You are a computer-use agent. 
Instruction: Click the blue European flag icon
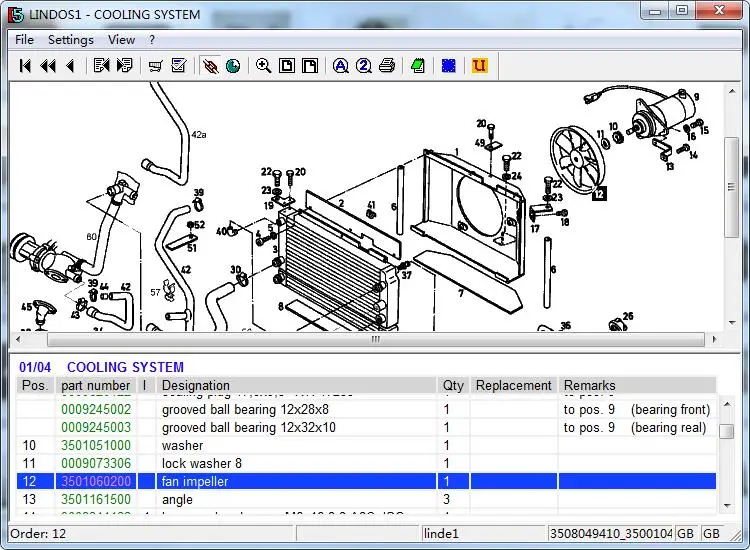coord(449,66)
